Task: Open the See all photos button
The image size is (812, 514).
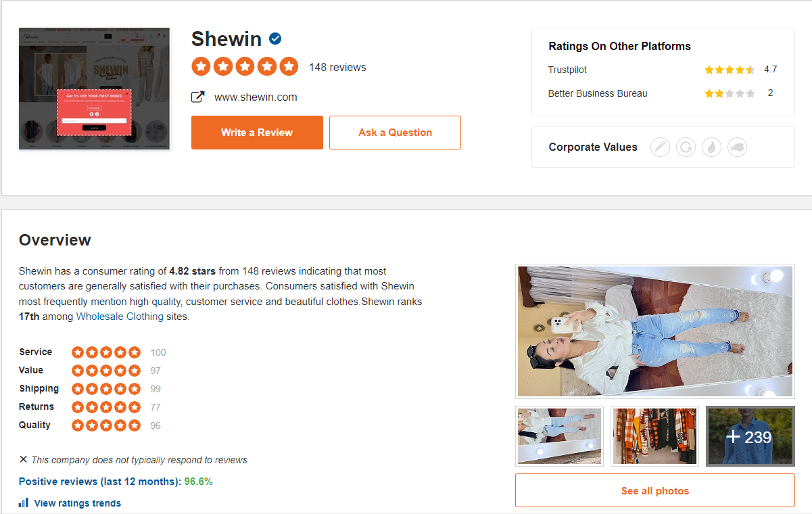Action: pos(654,490)
